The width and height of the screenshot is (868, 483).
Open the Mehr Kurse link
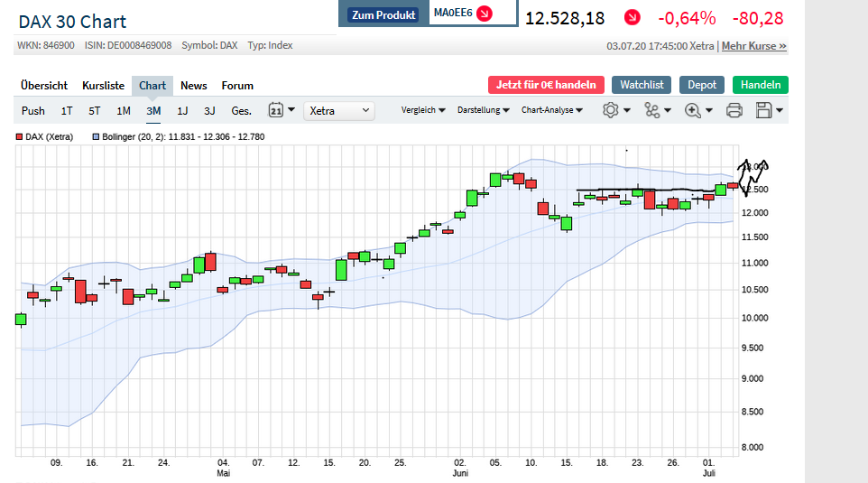[x=754, y=46]
